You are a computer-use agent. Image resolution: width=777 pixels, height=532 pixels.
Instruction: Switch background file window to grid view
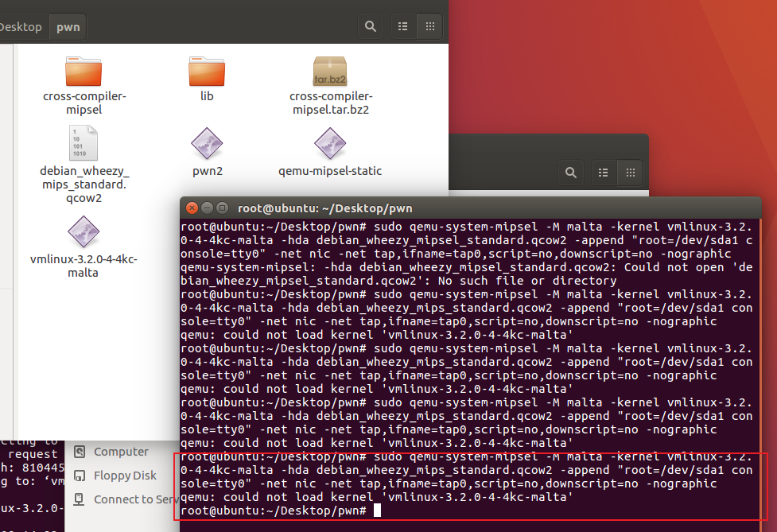point(631,173)
